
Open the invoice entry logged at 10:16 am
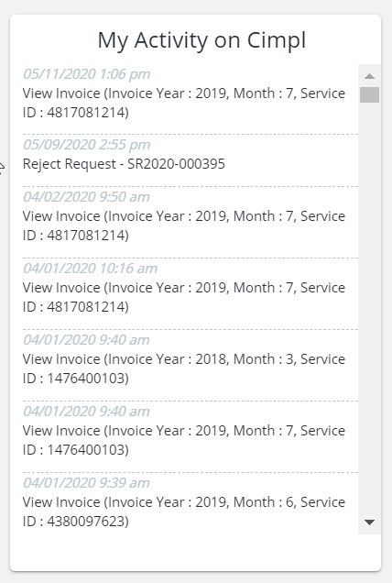pyautogui.click(x=184, y=297)
